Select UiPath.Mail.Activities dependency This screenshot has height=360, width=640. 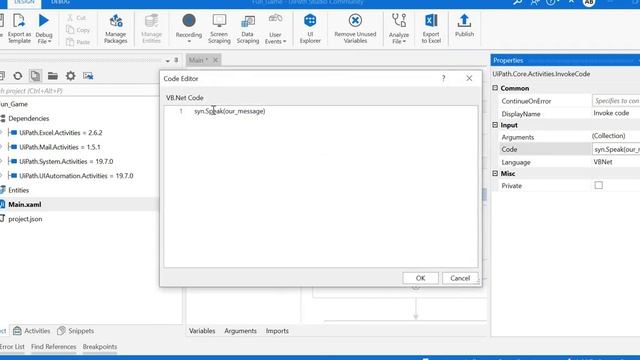pyautogui.click(x=60, y=147)
